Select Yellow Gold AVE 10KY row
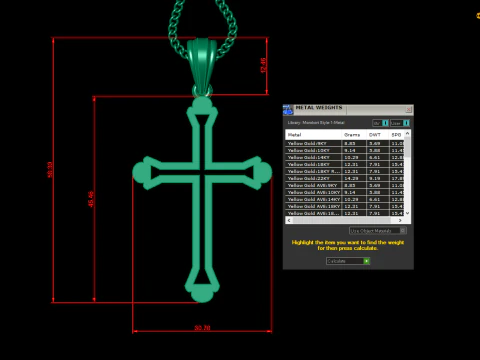480x360 pixels. (345, 192)
